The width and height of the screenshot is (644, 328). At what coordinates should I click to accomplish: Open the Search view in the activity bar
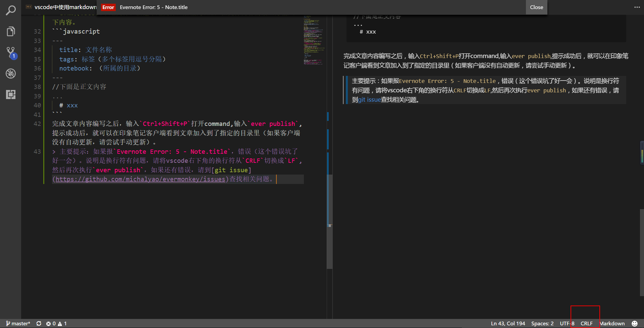[11, 10]
